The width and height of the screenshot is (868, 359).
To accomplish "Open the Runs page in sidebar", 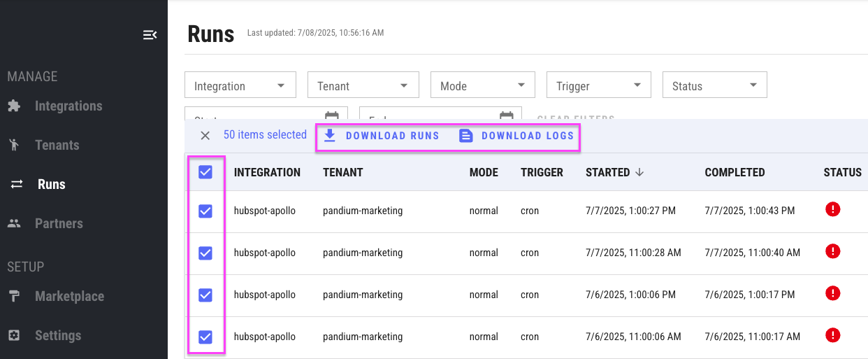I will click(x=51, y=185).
